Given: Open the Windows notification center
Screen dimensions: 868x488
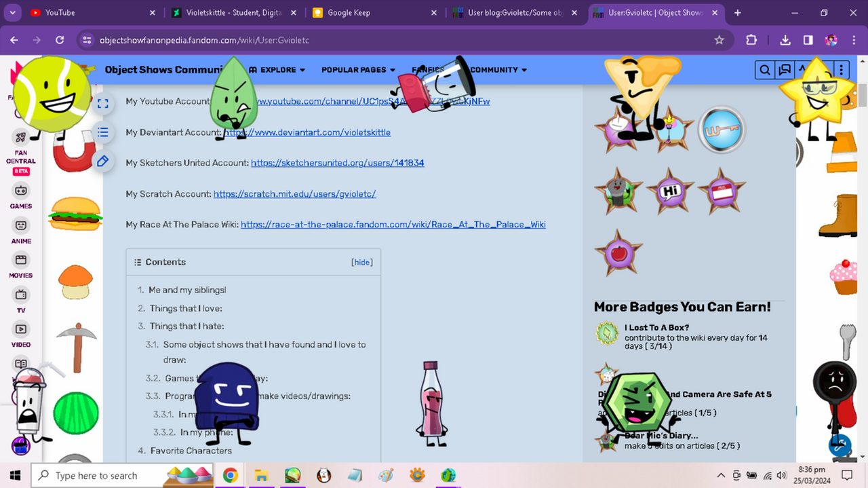Looking at the screenshot, I should [x=847, y=475].
